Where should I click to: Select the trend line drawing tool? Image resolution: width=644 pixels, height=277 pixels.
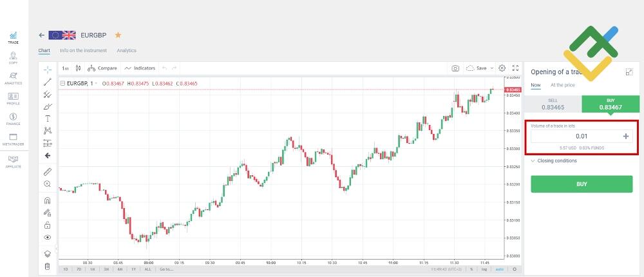[x=47, y=82]
